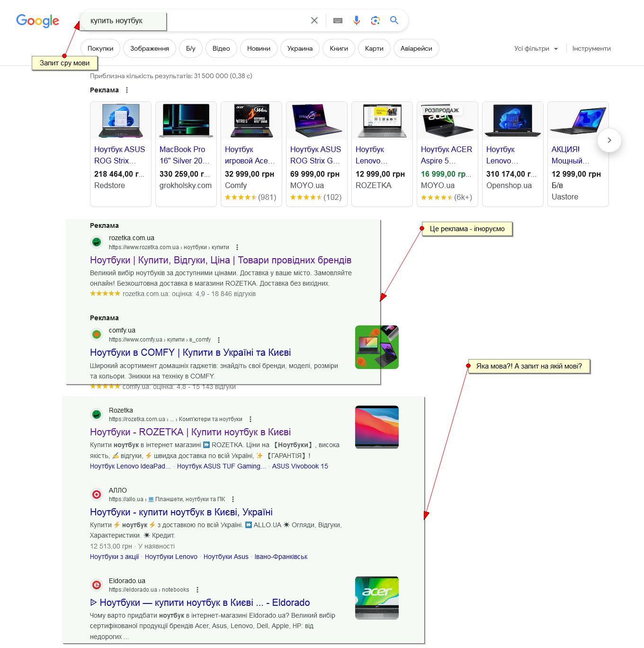Open three-dot menu for comfy.ua ad

(219, 340)
